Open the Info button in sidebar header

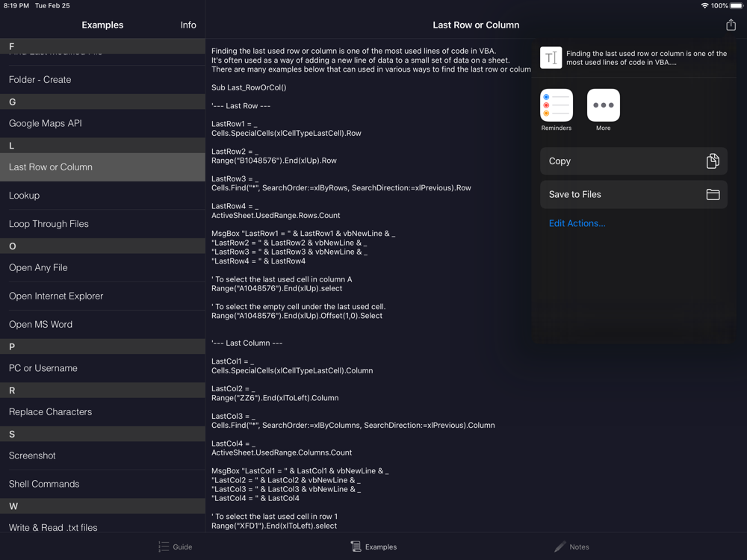[188, 25]
